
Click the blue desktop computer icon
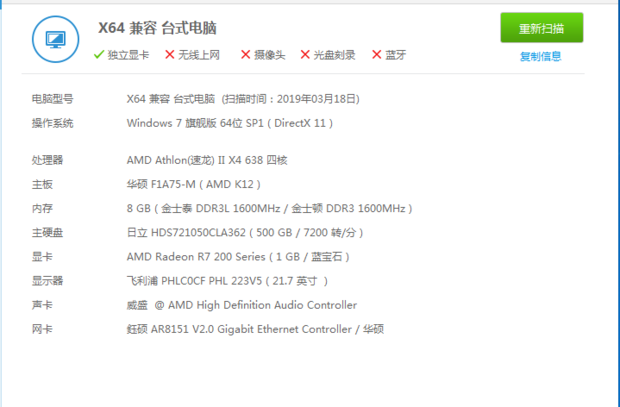click(55, 39)
